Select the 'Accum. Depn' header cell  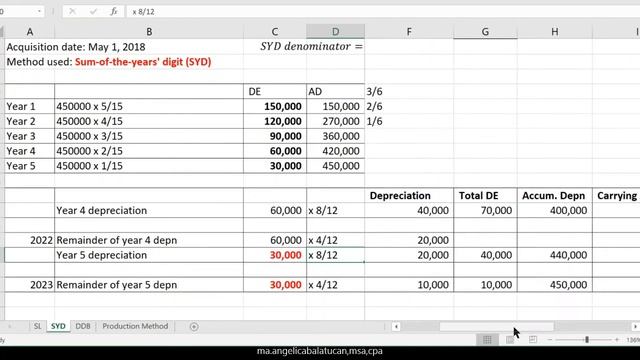[x=555, y=196]
